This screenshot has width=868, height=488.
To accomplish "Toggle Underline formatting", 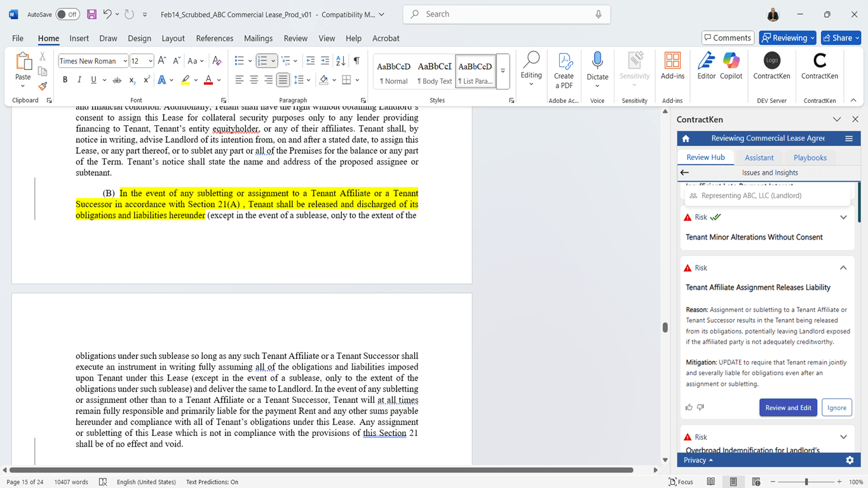I will pyautogui.click(x=93, y=80).
